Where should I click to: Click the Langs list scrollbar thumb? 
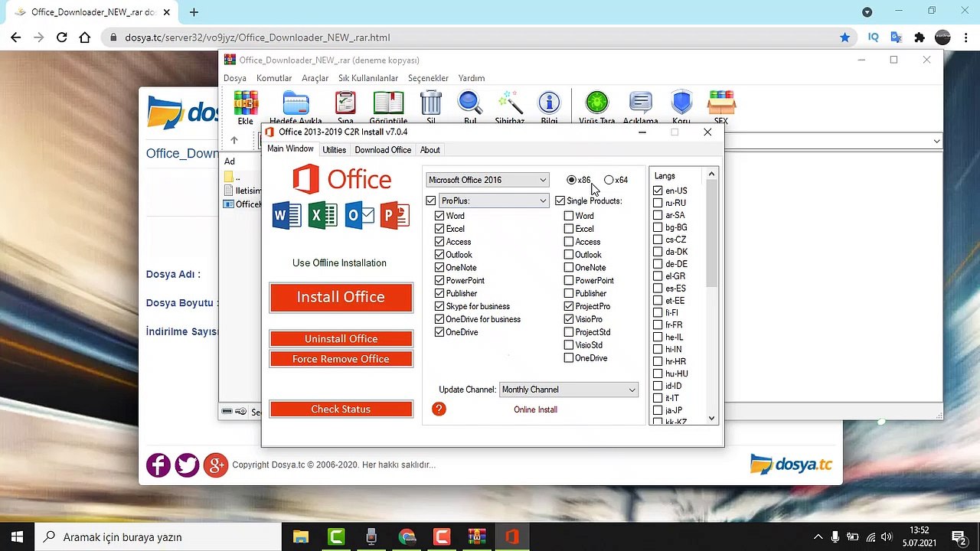tap(711, 234)
